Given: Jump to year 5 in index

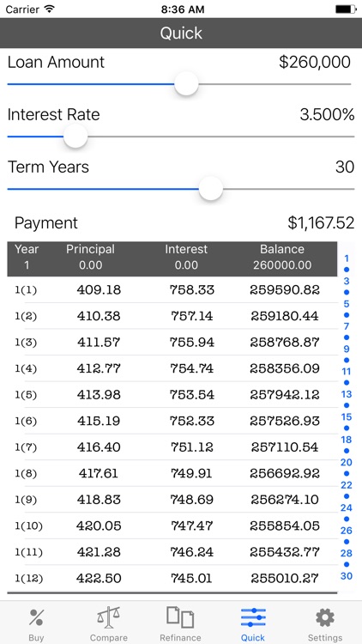Looking at the screenshot, I should point(347,304).
